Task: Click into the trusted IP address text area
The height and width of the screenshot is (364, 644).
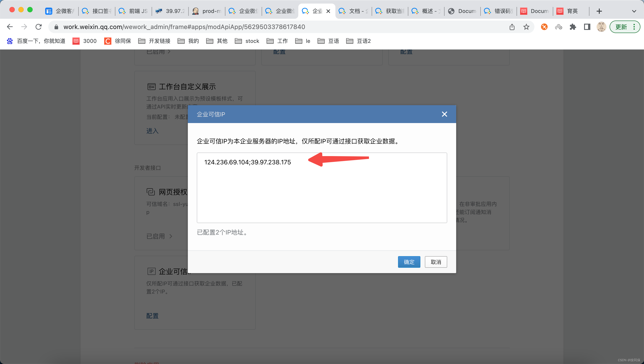Action: pos(322,188)
